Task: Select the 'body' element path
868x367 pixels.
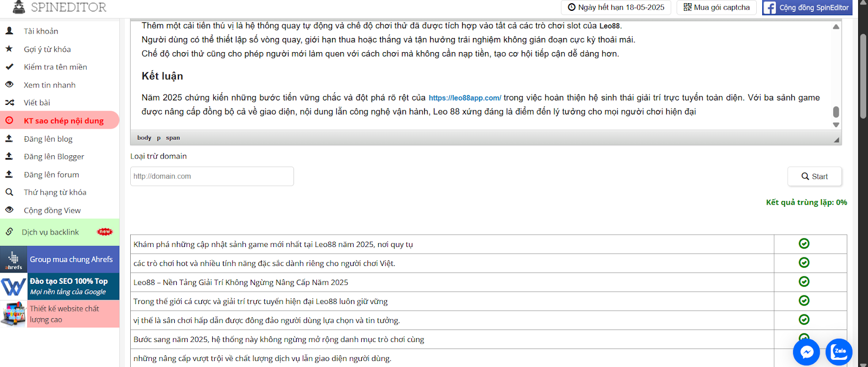Action: tap(144, 138)
